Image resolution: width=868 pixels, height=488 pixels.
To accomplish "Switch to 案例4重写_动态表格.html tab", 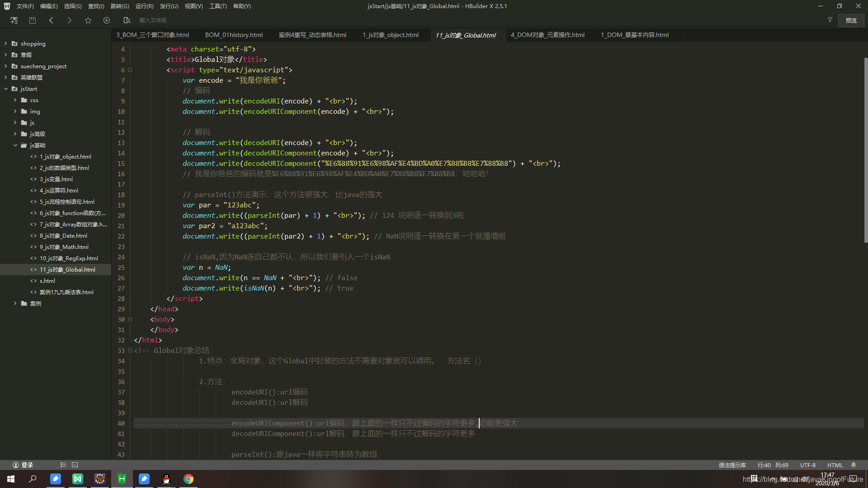I will click(x=312, y=35).
